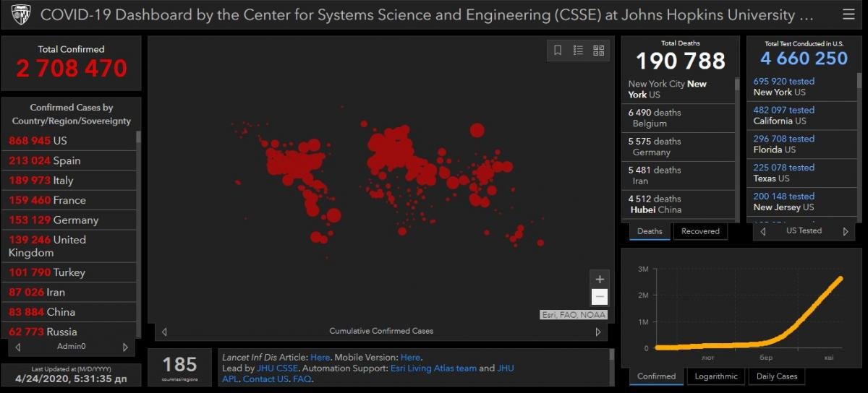Click the bookmarks icon on map
Viewport: 868px width, 393px height.
click(558, 51)
